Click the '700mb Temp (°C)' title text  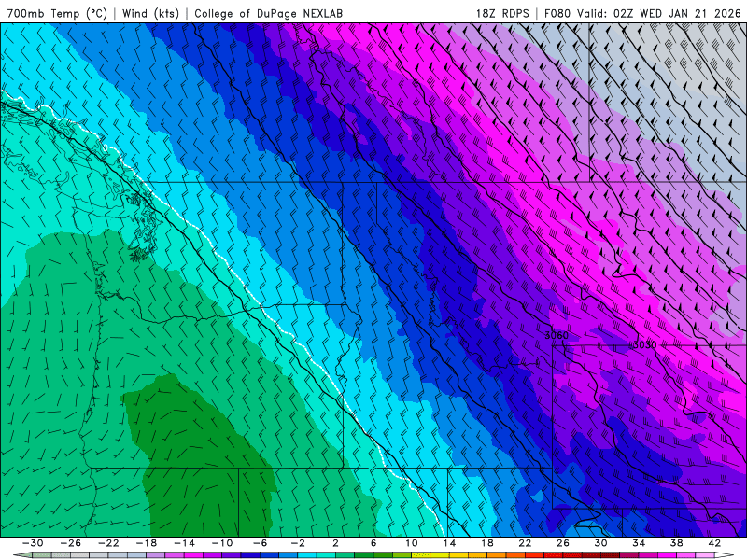pos(57,13)
